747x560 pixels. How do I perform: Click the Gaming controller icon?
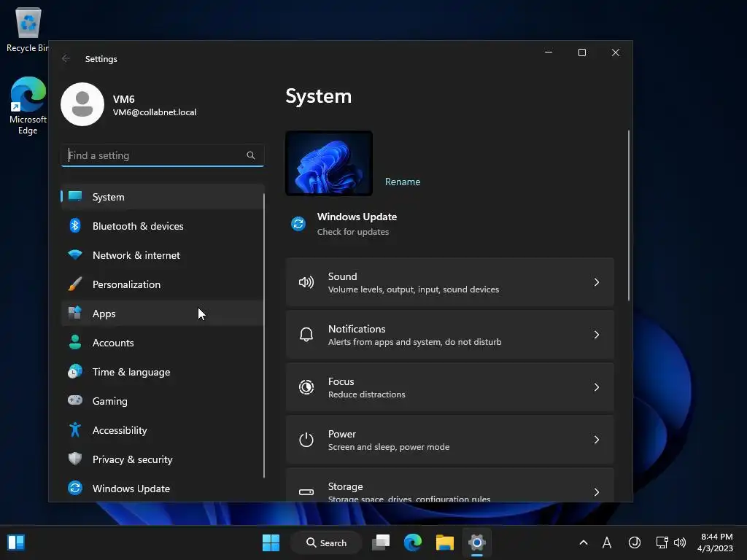pyautogui.click(x=75, y=400)
